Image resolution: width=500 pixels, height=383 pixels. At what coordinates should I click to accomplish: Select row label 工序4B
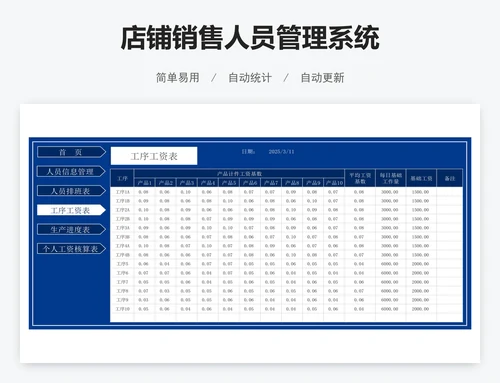[x=122, y=255]
